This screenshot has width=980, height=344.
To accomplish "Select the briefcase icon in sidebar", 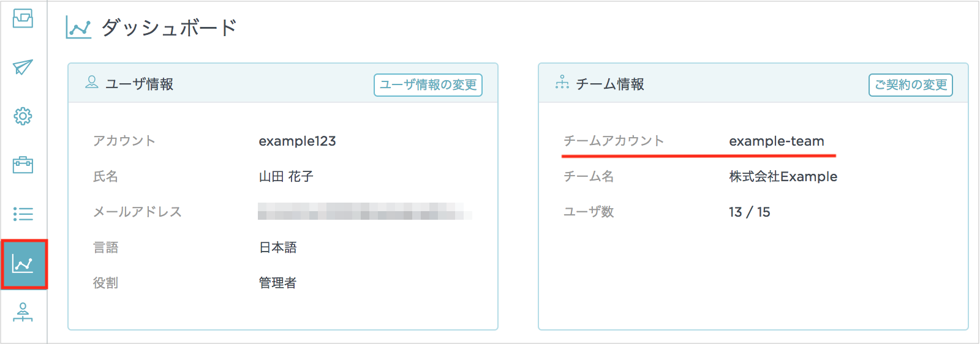I will [23, 165].
